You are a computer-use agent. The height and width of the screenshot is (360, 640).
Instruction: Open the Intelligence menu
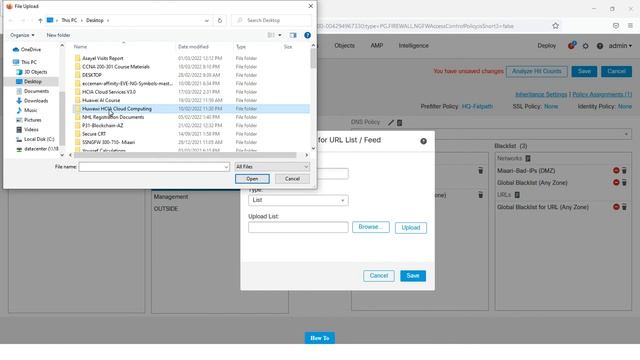pyautogui.click(x=413, y=46)
